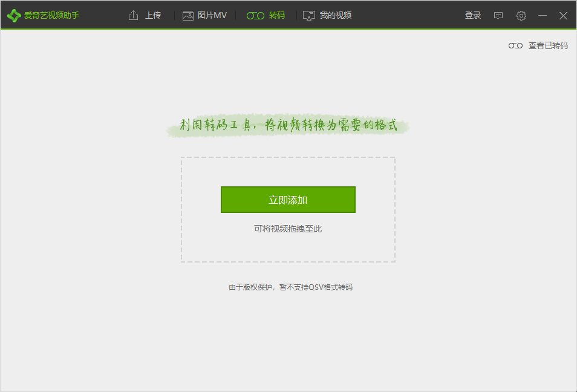Open the 我的视频 tab
This screenshot has height=392, width=577.
click(x=336, y=16)
